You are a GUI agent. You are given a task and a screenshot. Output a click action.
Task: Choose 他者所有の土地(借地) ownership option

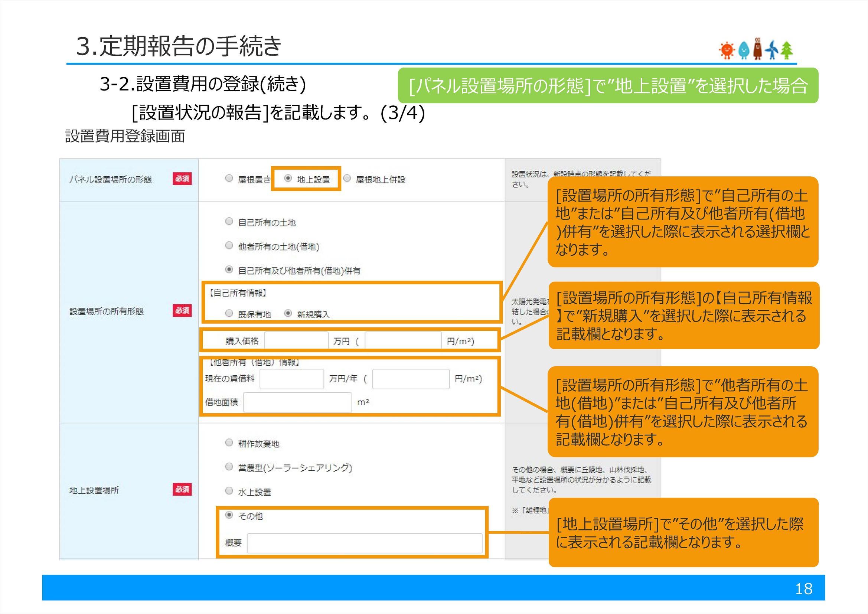[229, 246]
